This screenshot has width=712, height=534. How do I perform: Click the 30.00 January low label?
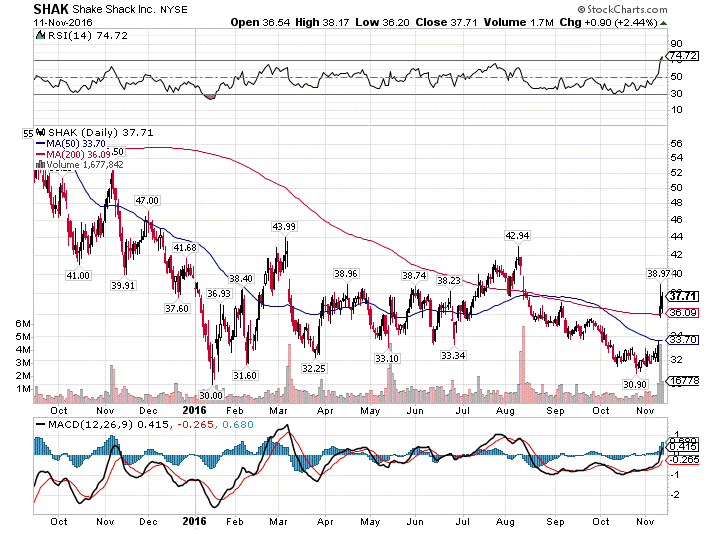coord(211,395)
